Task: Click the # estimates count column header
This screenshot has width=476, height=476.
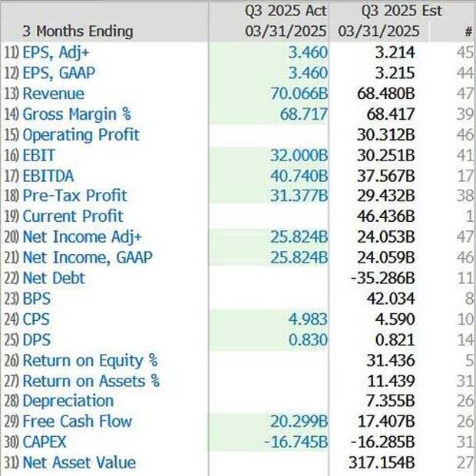Action: 468,31
